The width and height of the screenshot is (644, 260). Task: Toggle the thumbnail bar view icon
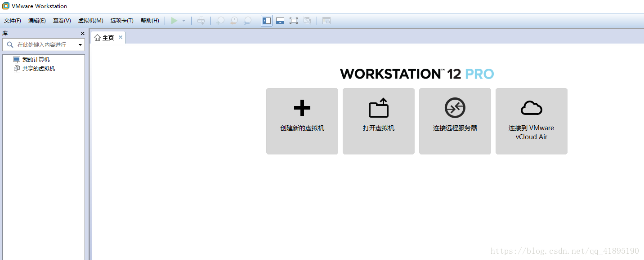coord(280,21)
